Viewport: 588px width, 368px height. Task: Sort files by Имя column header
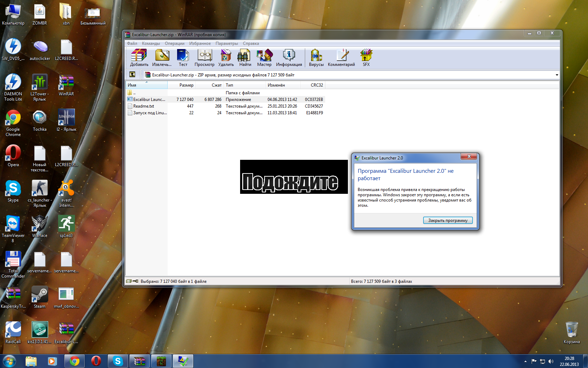coord(146,85)
